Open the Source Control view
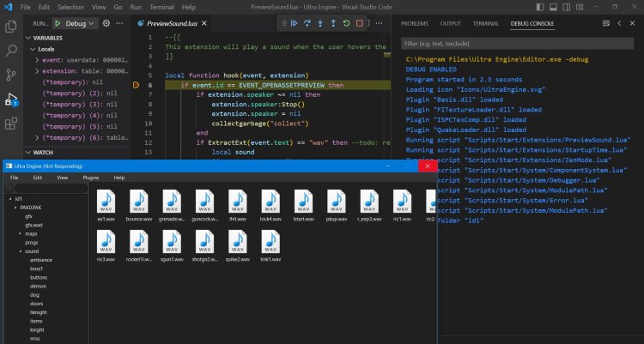 pos(11,75)
